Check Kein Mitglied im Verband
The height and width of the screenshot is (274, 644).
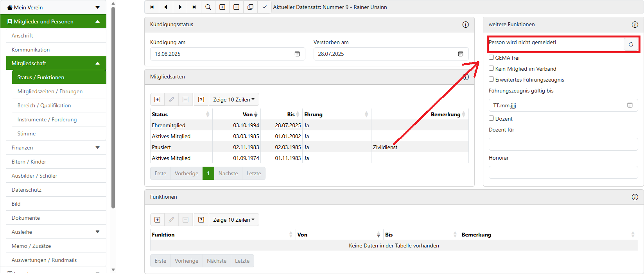point(492,68)
